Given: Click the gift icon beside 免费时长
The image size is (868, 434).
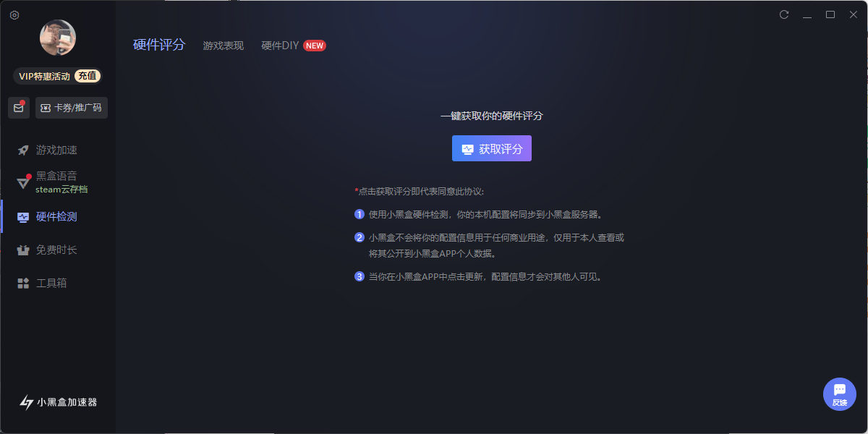Looking at the screenshot, I should point(23,250).
